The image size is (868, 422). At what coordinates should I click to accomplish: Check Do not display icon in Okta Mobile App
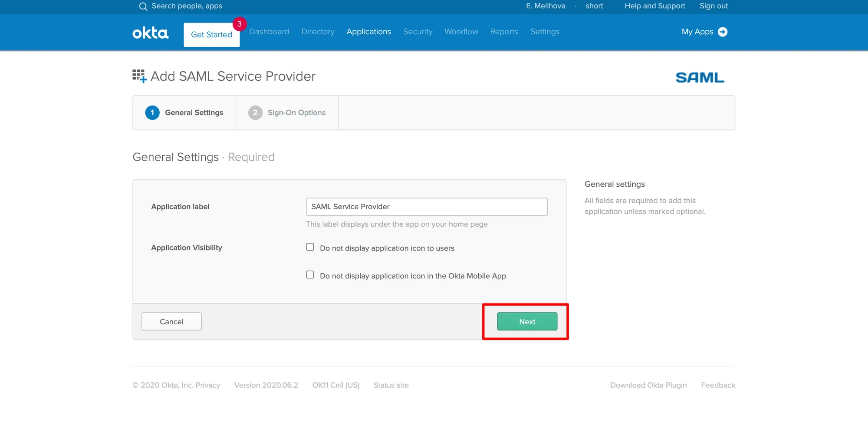(x=310, y=275)
